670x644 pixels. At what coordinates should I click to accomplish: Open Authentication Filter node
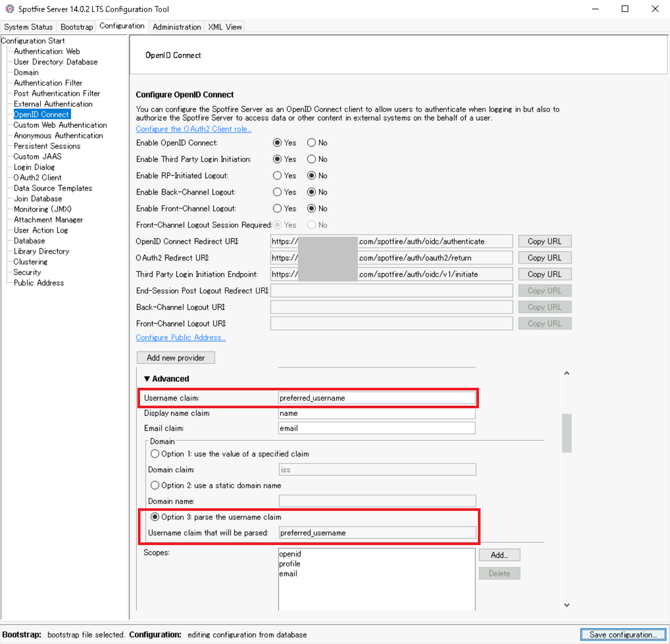pos(48,83)
